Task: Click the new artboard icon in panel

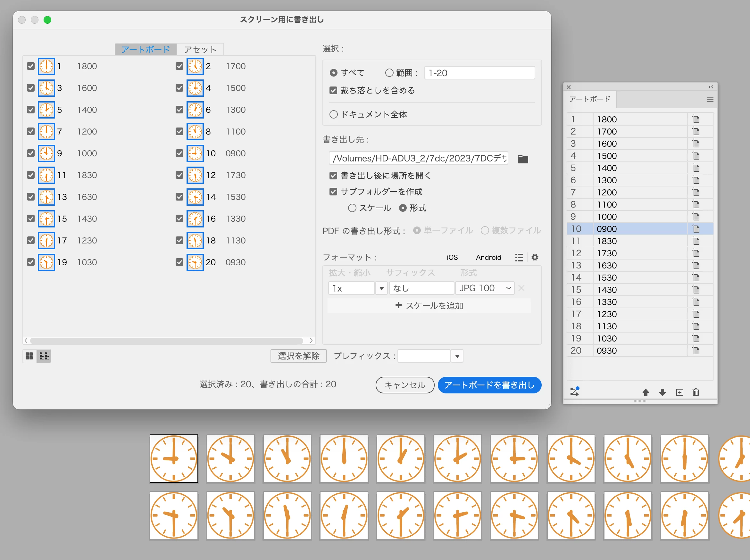Action: 679,392
